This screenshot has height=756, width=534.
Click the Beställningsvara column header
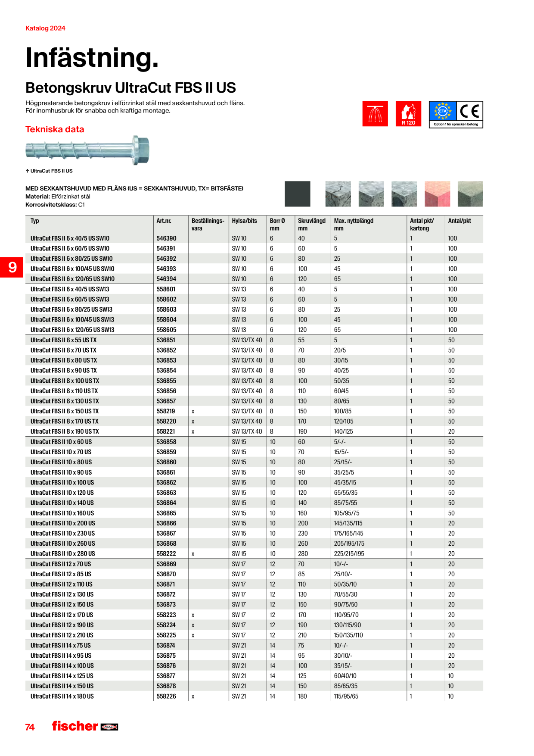208,225
